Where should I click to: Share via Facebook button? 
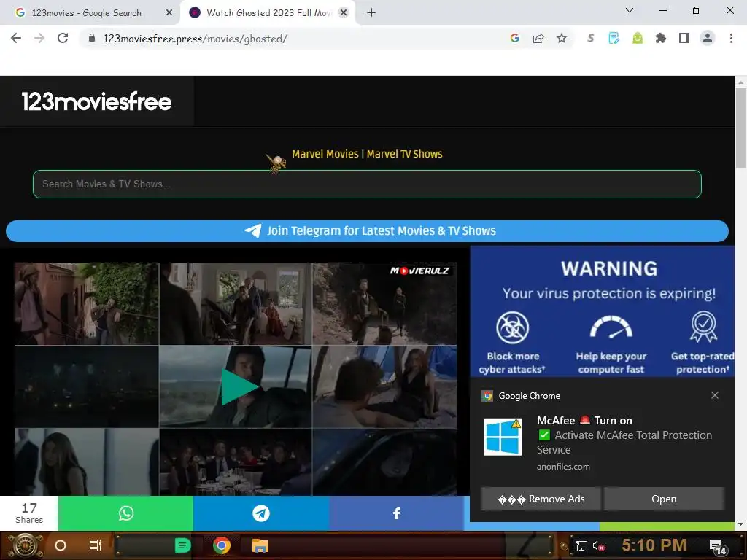pos(396,513)
